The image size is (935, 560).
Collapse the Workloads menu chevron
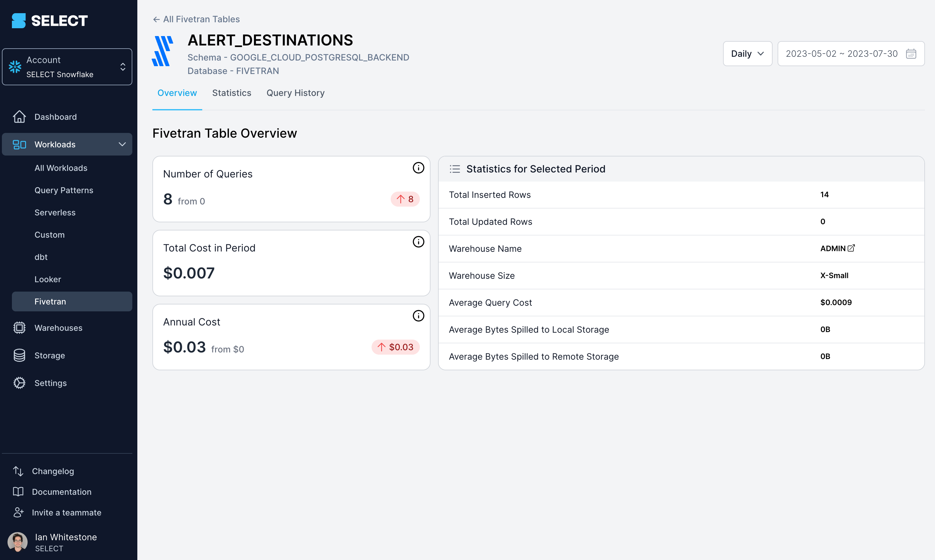click(x=122, y=145)
